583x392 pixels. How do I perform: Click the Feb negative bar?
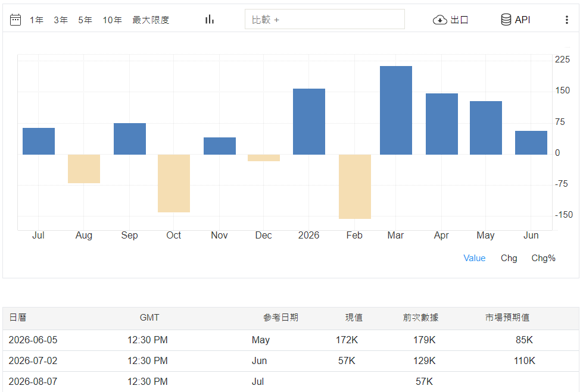pyautogui.click(x=355, y=187)
